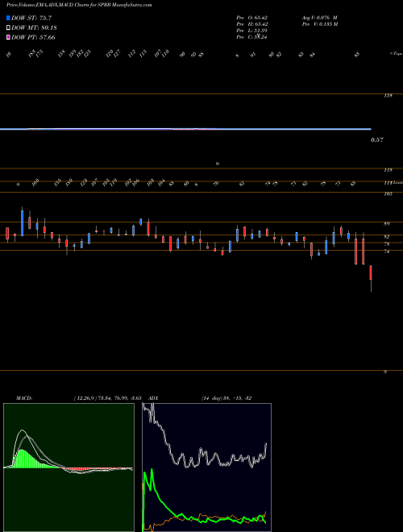
Task: Click the 82 price level label
Action: pyautogui.click(x=387, y=236)
